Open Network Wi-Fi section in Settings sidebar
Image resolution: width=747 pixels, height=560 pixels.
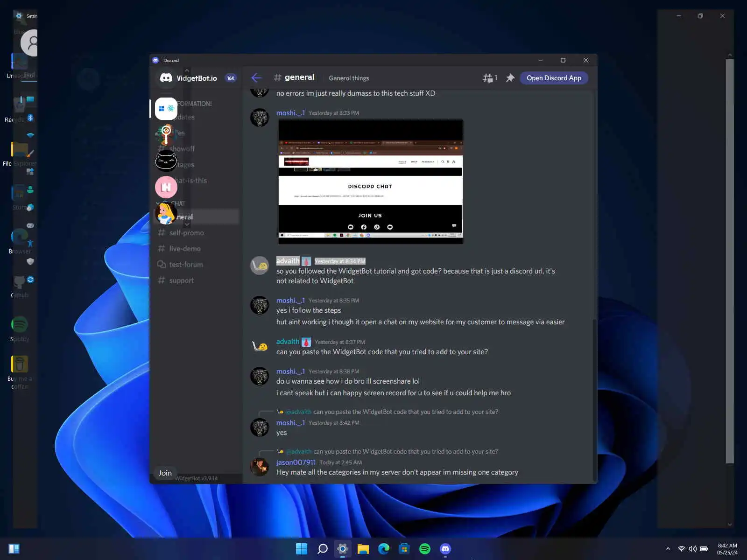tap(30, 135)
